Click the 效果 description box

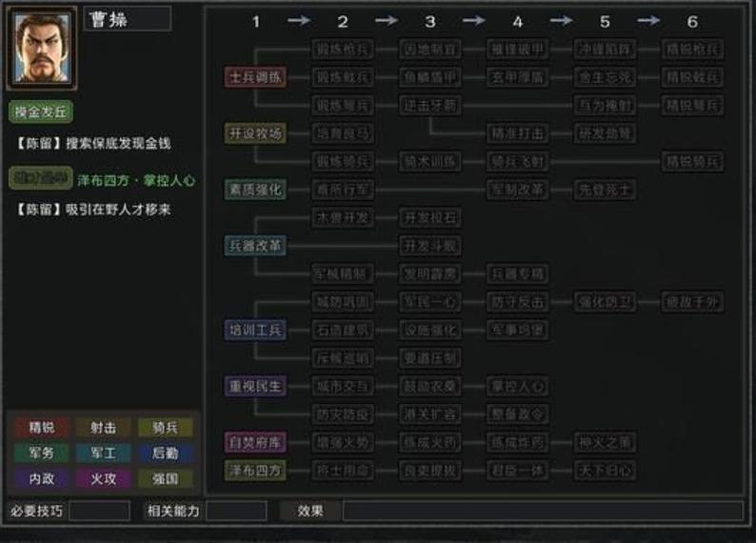543,511
